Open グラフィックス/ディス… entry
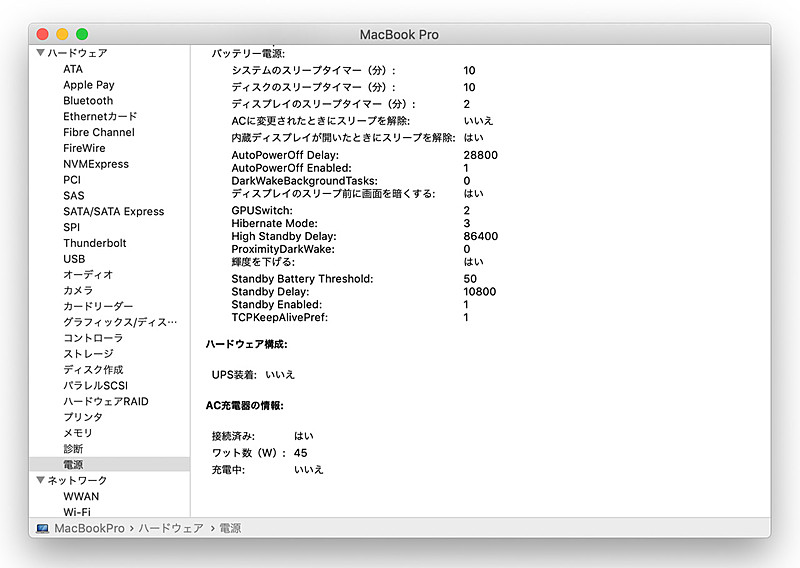This screenshot has width=800, height=568. pyautogui.click(x=120, y=322)
